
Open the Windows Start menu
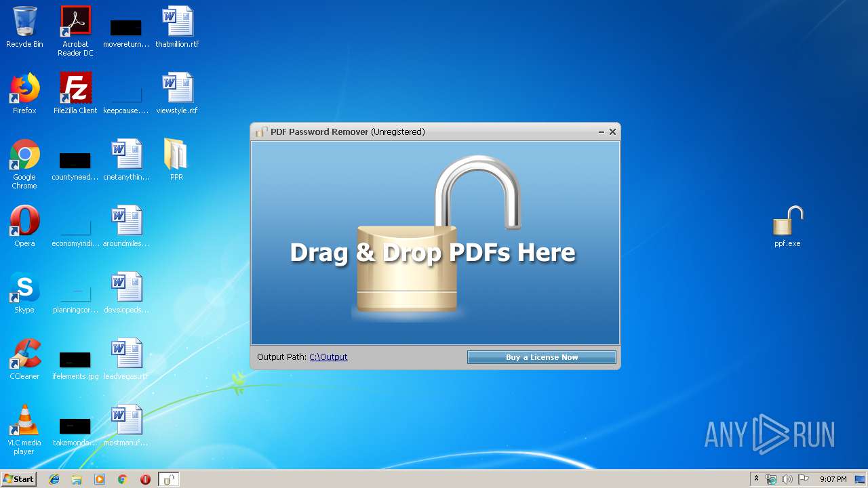[x=18, y=479]
